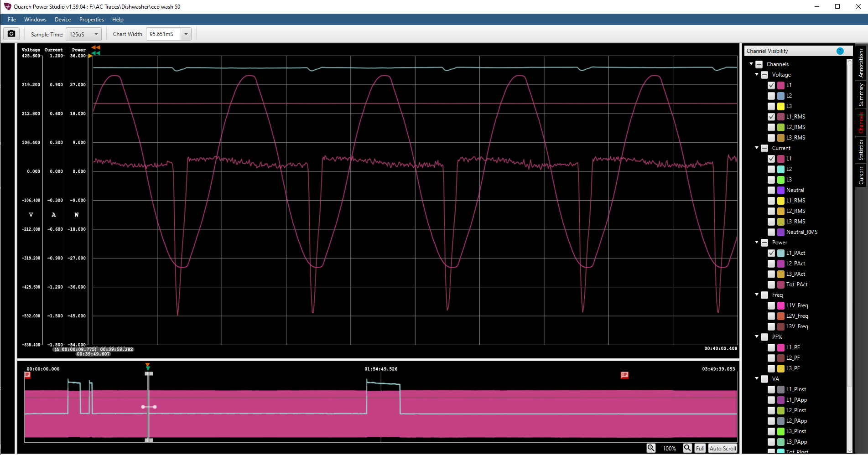
Task: Grab the bottom handle of overview window
Action: pos(149,440)
